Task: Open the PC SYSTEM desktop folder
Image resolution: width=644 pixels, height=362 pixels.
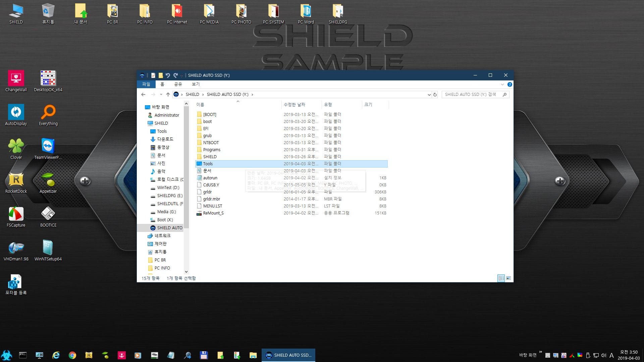Action: [273, 14]
